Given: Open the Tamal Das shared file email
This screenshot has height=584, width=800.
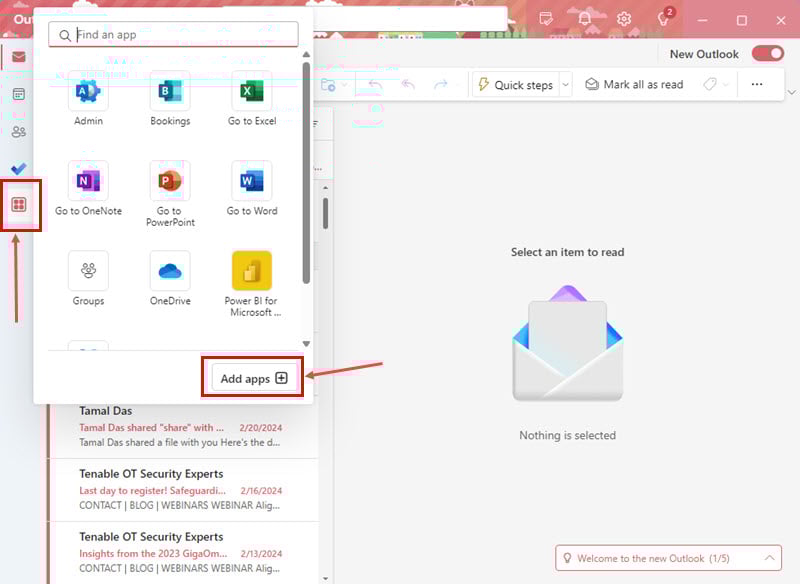Looking at the screenshot, I should coord(184,427).
